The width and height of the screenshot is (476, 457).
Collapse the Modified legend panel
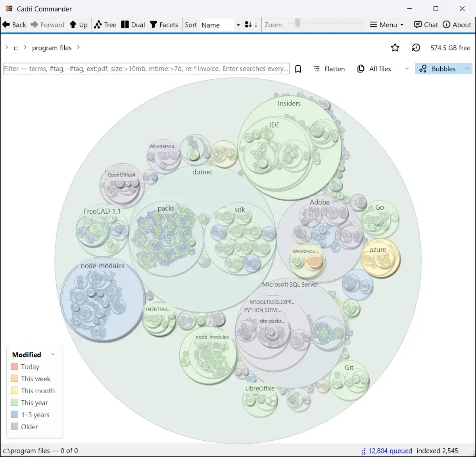click(53, 354)
